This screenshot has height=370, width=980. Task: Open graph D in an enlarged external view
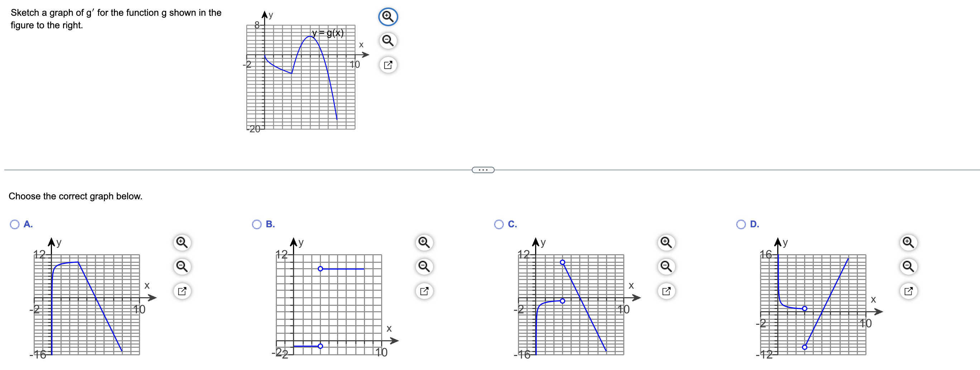(x=909, y=291)
